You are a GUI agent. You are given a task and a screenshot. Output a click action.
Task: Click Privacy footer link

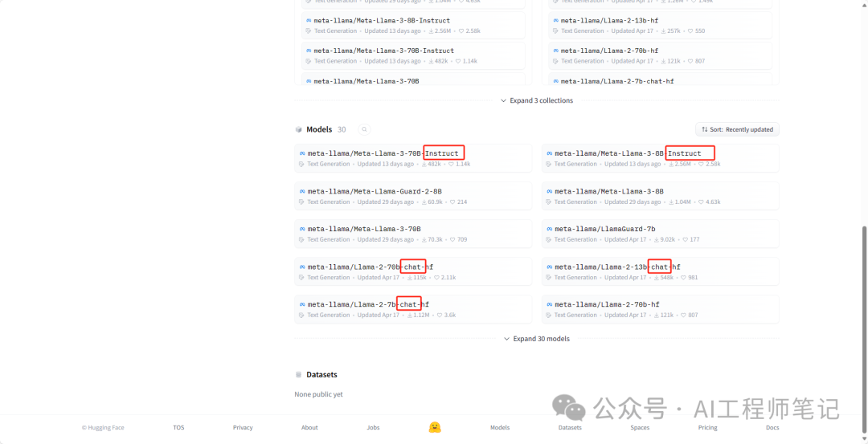coord(243,427)
